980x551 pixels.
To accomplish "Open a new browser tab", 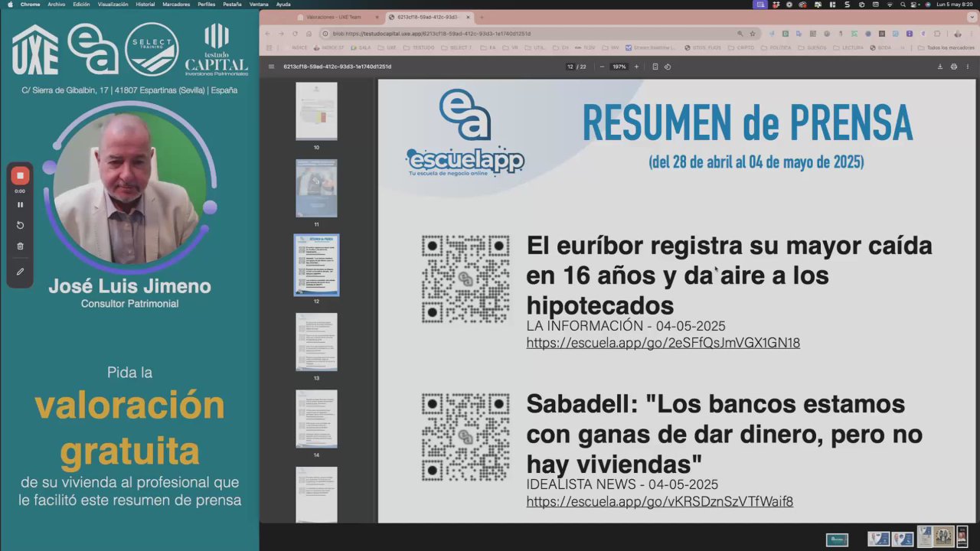I will (482, 17).
